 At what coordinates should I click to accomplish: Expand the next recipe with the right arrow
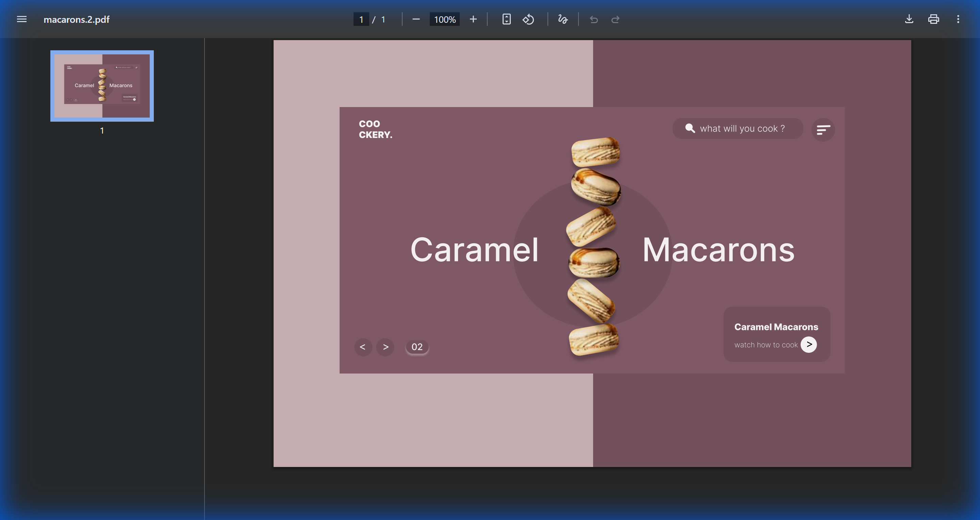(386, 347)
